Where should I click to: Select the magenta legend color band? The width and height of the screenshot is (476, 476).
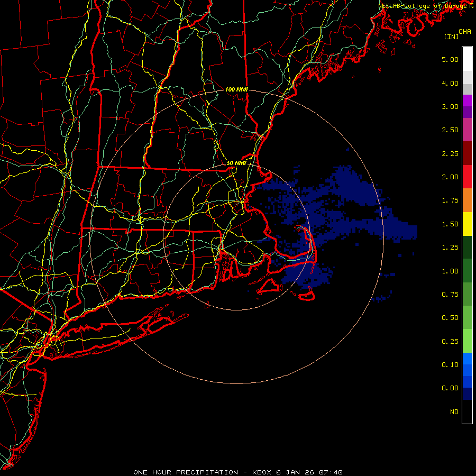[467, 100]
